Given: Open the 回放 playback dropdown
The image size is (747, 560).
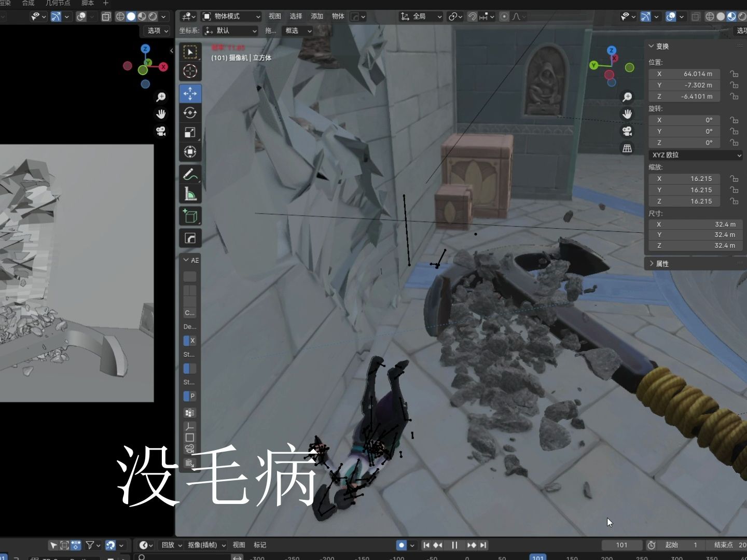Looking at the screenshot, I should (x=172, y=545).
